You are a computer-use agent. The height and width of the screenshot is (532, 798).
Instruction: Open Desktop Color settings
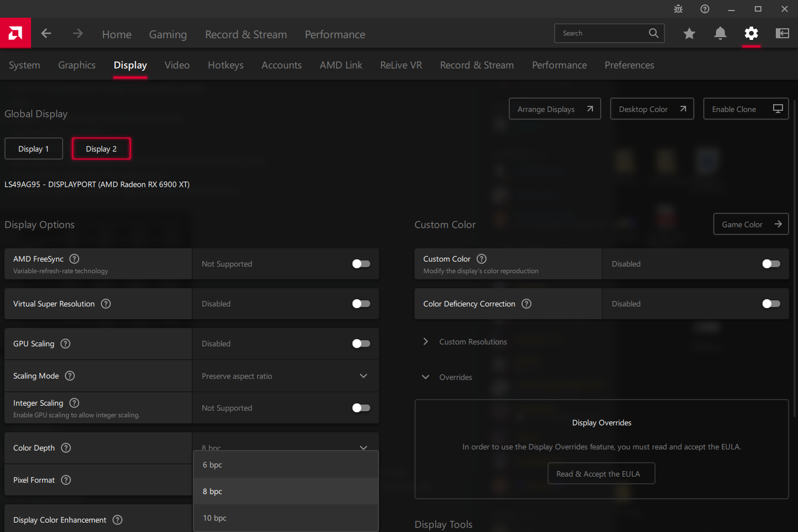tap(652, 109)
